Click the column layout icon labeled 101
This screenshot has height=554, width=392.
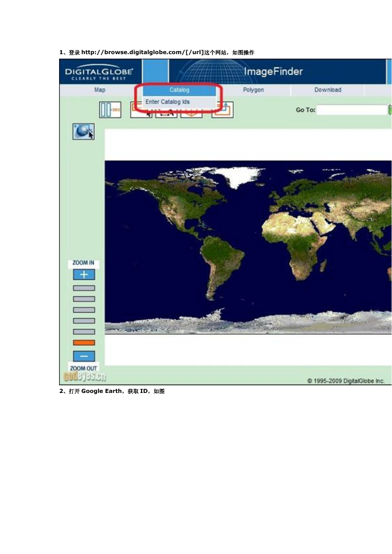coord(110,110)
